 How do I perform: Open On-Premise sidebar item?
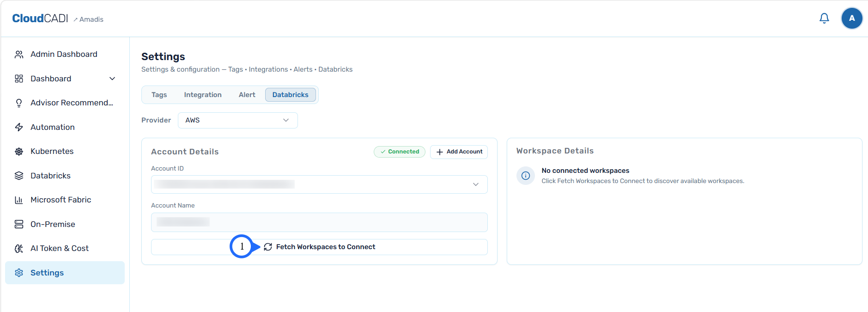click(x=65, y=224)
